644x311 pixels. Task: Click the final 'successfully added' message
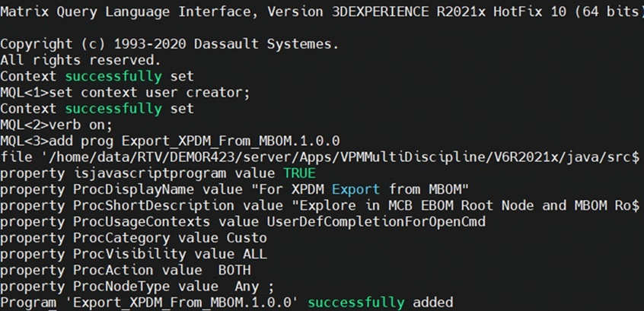(381, 303)
